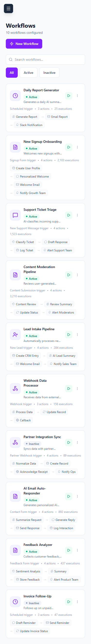
Task: Click the Inactive badge of Partner Integration Sync
Action: 32,444
